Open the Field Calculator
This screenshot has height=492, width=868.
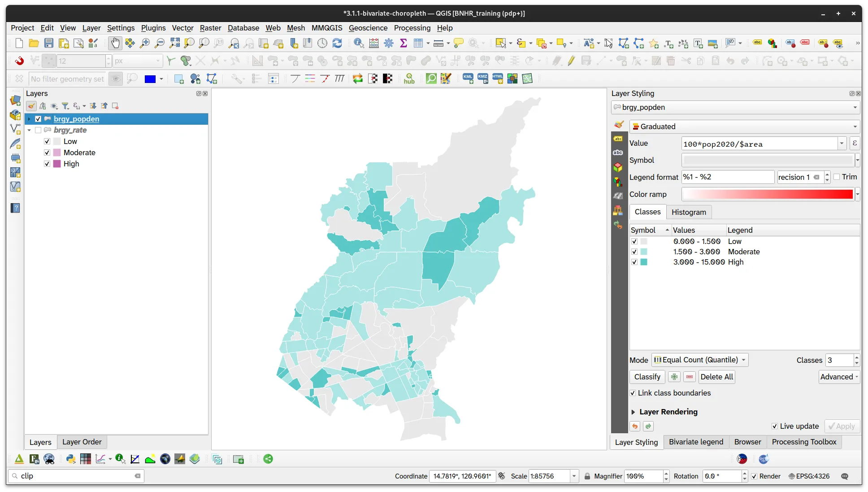[x=373, y=43]
